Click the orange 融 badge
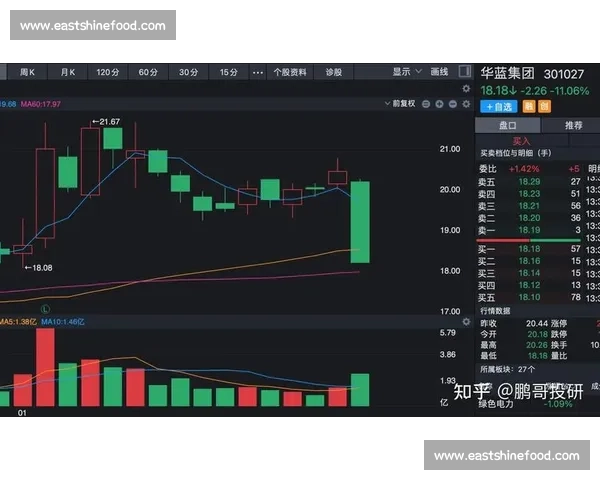Viewport: 600px width, 480px height. tap(529, 106)
